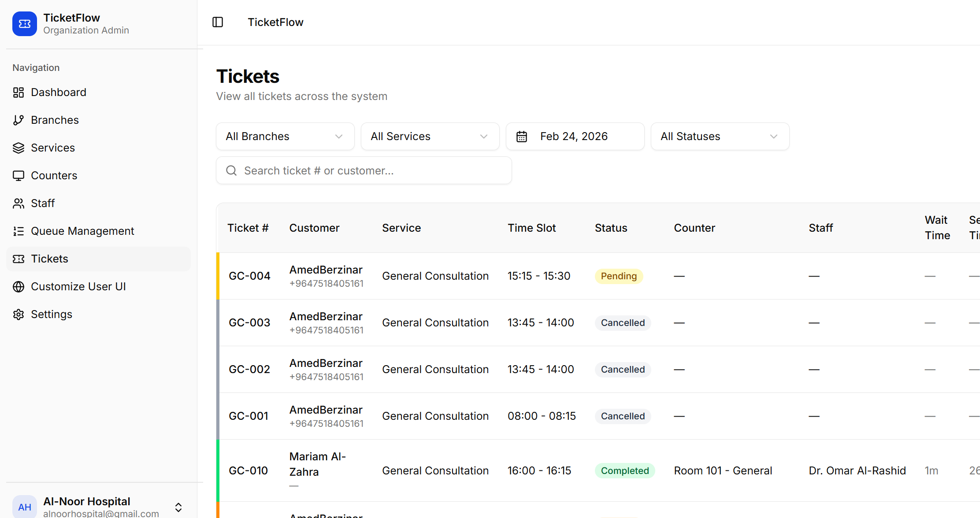Click the Queue Management list icon
Image resolution: width=980 pixels, height=518 pixels.
click(x=18, y=231)
